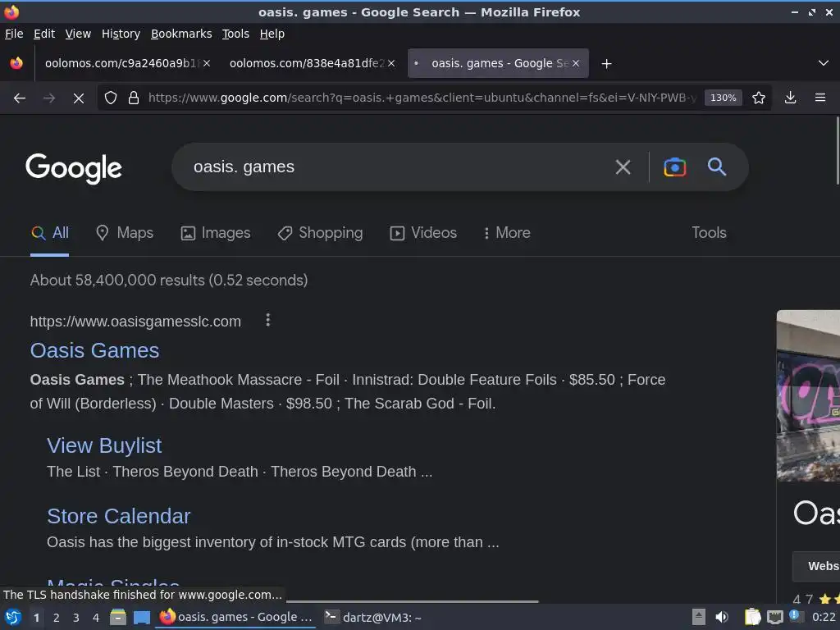840x630 pixels.
Task: Open dartz@VM3 terminal from taskbar
Action: 373,617
